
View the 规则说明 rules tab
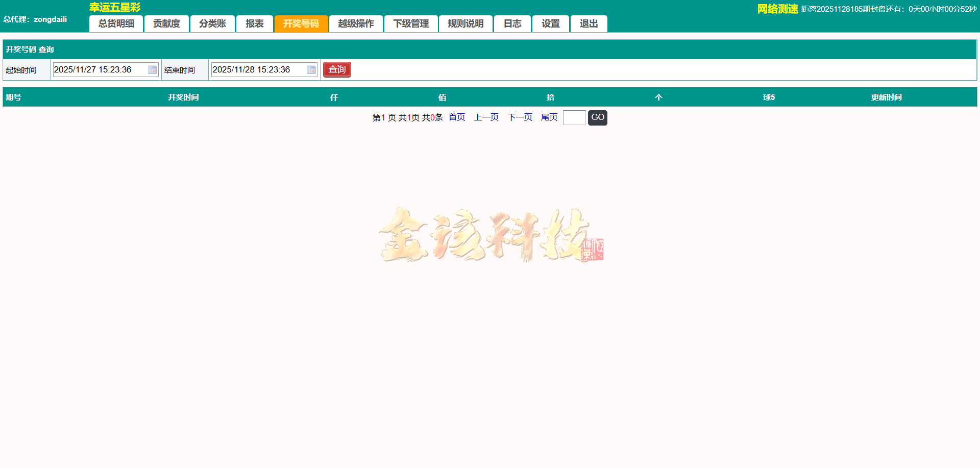pos(465,23)
